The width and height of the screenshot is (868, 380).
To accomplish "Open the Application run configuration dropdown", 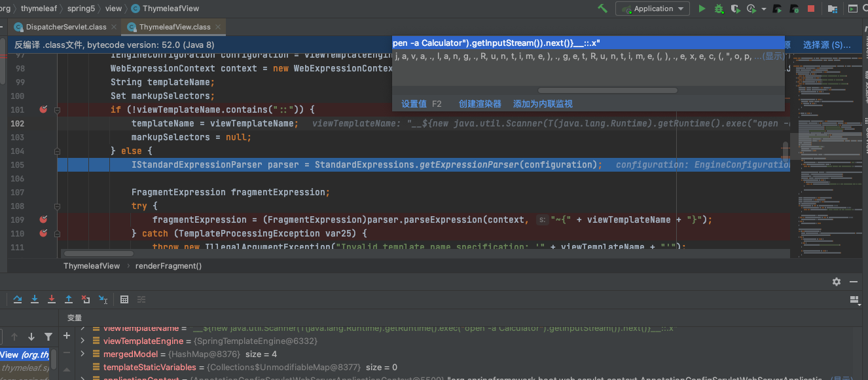I will [x=653, y=9].
